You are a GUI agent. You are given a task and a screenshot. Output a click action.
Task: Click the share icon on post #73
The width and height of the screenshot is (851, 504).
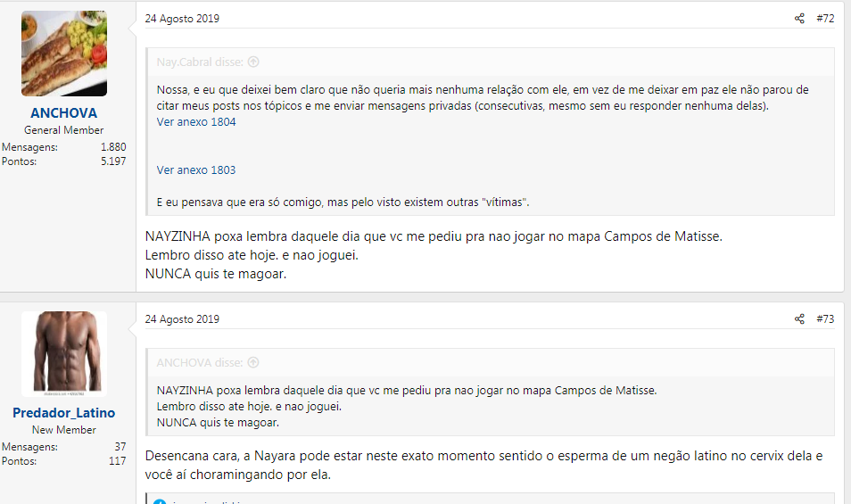point(799,319)
